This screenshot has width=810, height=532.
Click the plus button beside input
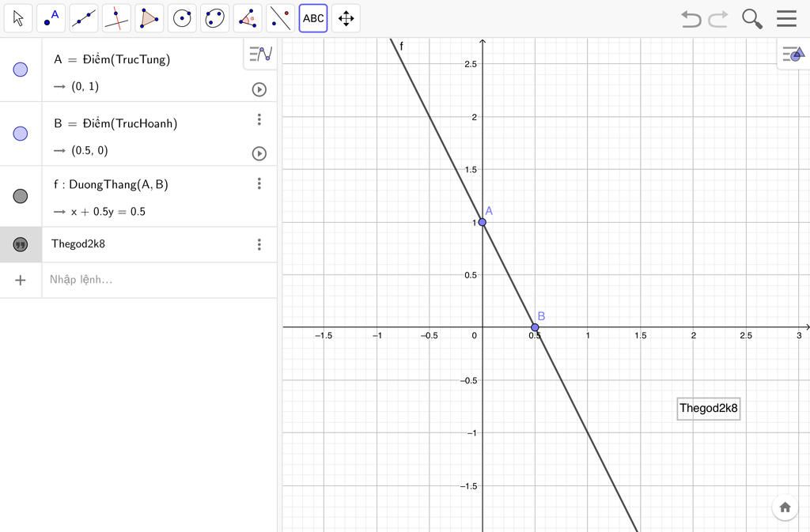click(x=20, y=280)
